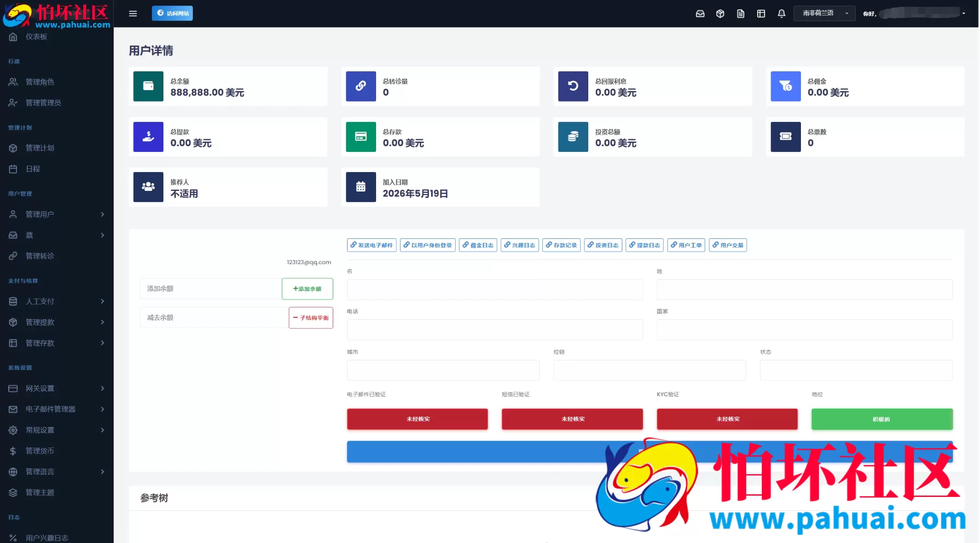
Task: Expand the 人工支付 submenu
Action: 102,301
